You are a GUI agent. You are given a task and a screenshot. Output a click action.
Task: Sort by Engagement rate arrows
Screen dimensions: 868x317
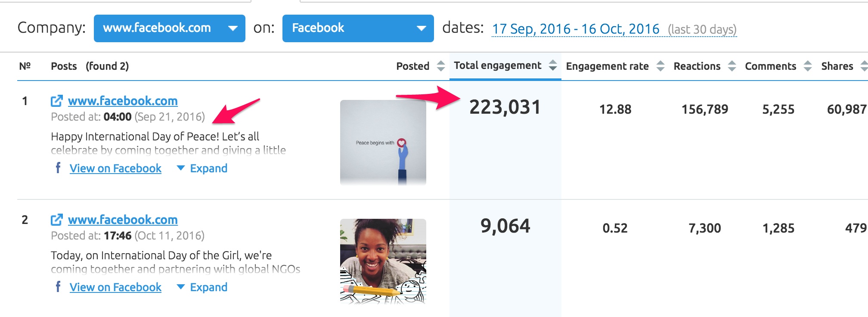660,66
